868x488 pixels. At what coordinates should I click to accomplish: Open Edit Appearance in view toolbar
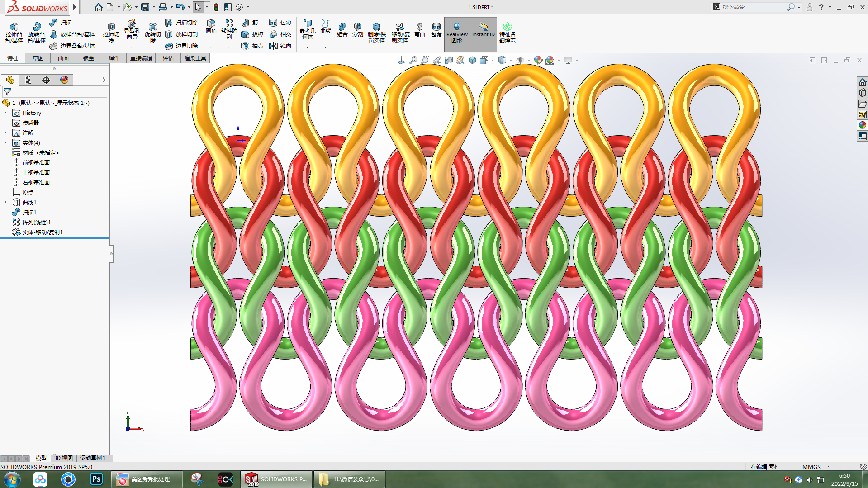[538, 60]
